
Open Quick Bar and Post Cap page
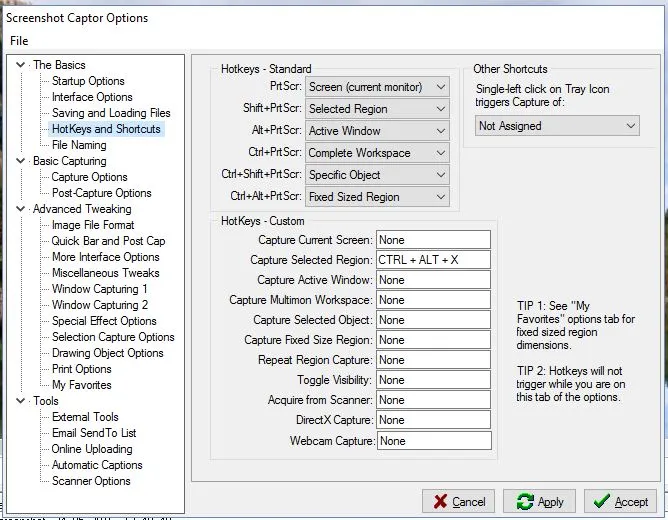108,241
